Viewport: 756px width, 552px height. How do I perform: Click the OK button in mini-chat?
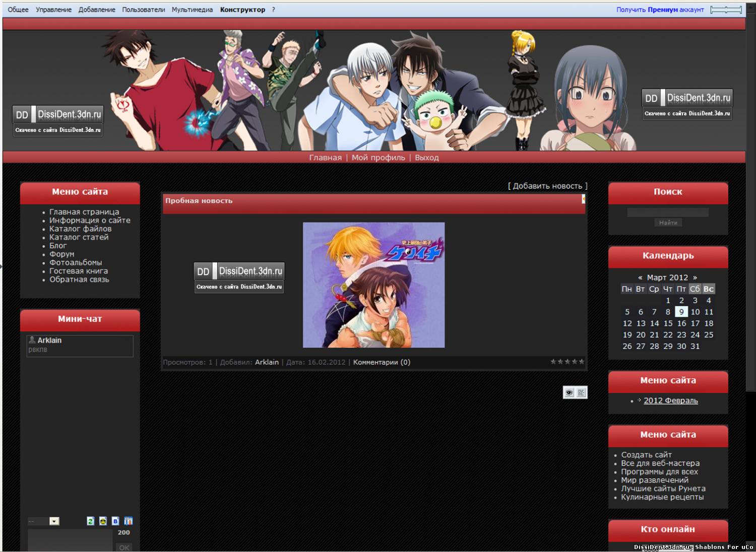click(x=124, y=547)
